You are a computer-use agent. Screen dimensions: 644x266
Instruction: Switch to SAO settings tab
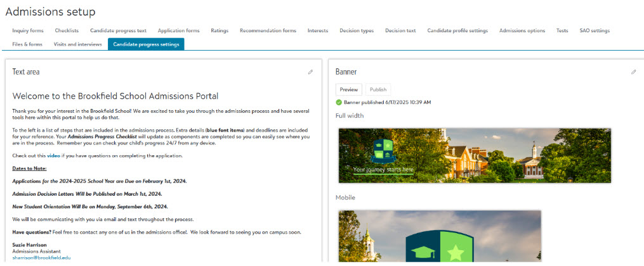[x=595, y=31]
